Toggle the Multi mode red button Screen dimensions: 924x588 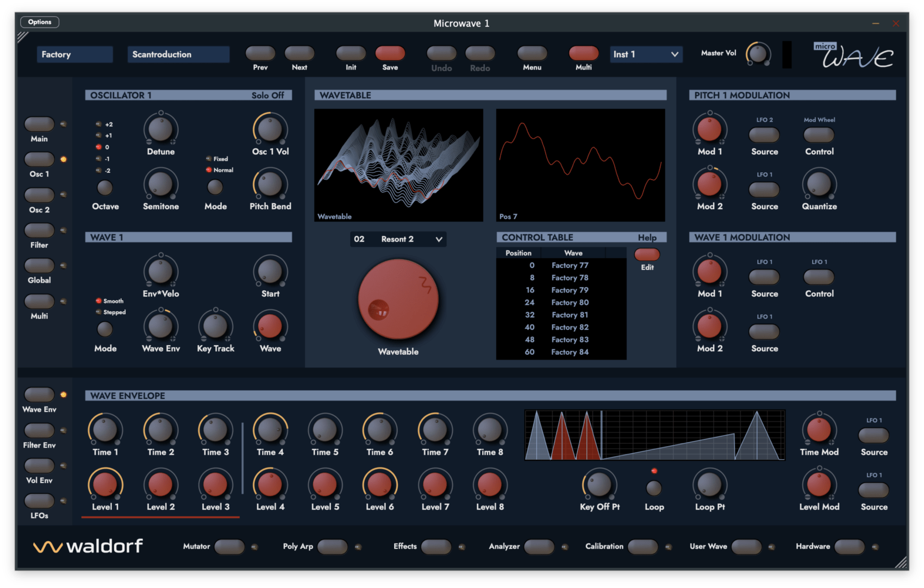(584, 53)
